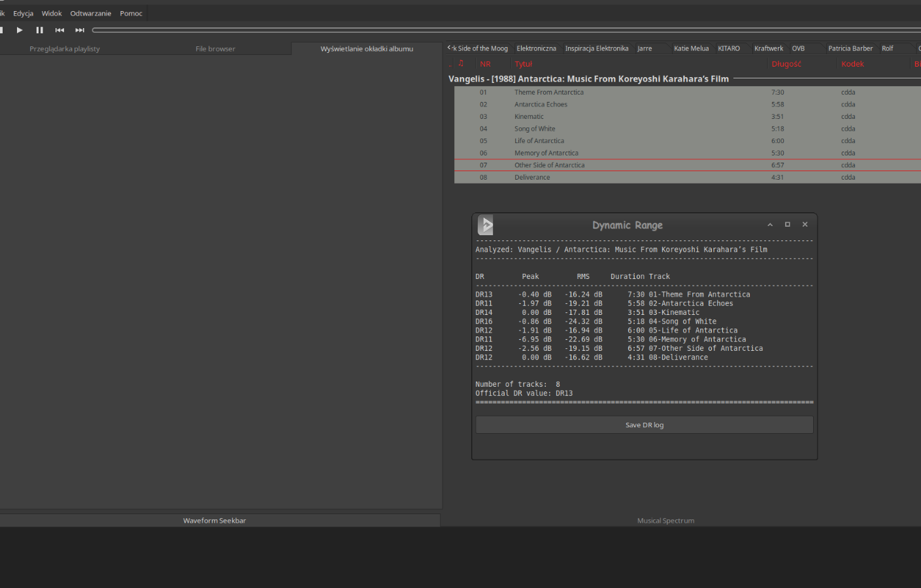
Task: Click Save DR log button
Action: click(645, 425)
